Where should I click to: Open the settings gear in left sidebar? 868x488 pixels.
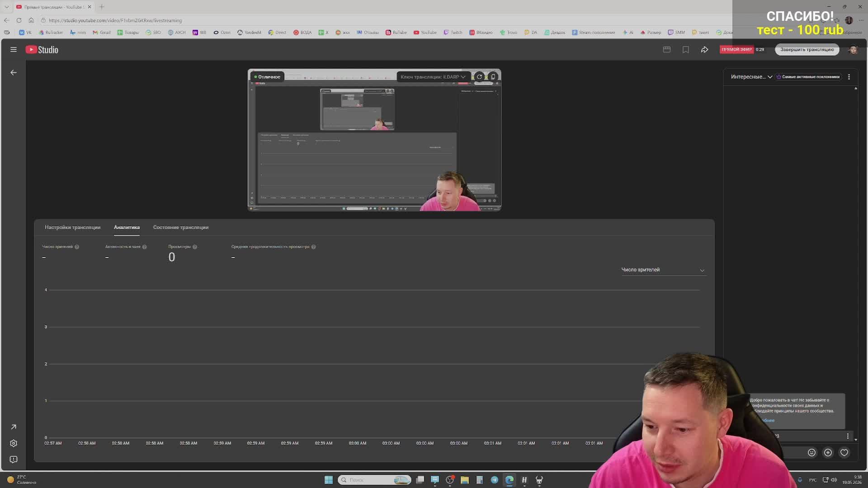(x=14, y=443)
